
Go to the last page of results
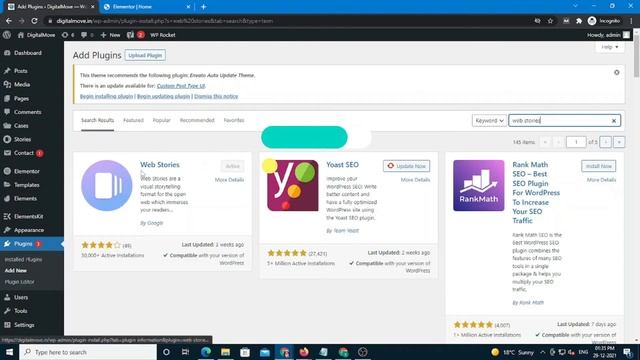619,142
